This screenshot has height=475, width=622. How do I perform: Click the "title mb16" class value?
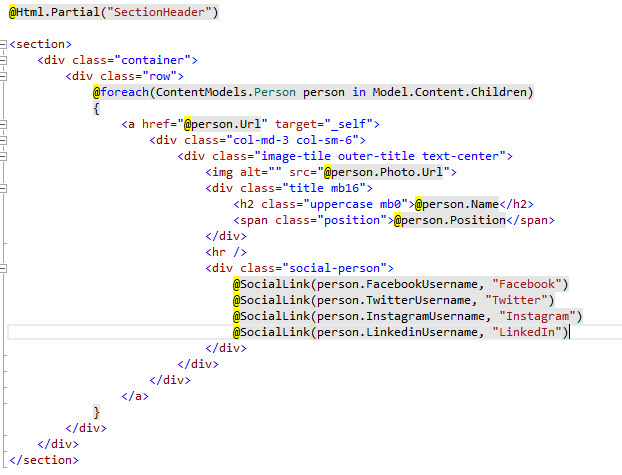click(x=324, y=188)
